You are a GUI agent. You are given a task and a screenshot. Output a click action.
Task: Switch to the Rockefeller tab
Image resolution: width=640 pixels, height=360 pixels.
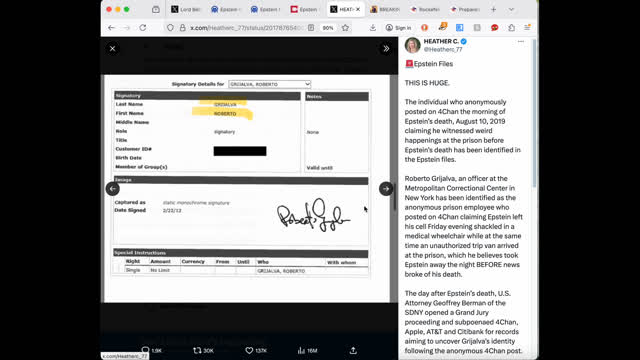click(425, 9)
